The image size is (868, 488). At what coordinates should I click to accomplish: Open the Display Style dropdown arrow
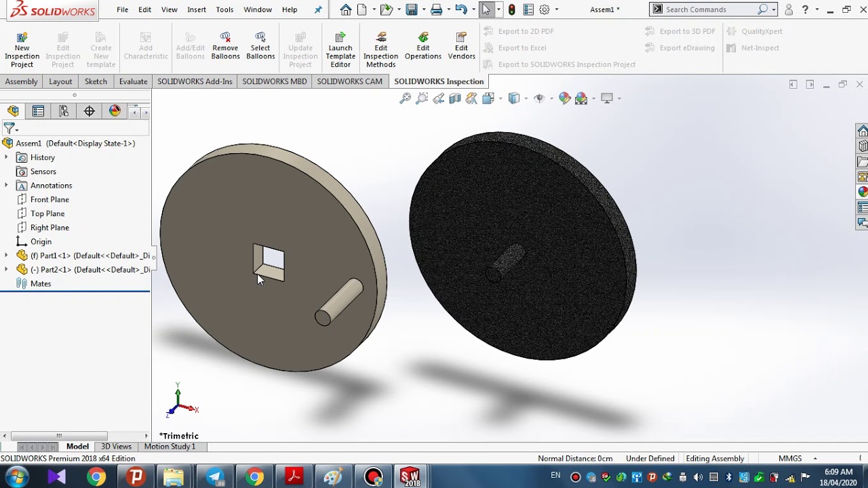(527, 98)
